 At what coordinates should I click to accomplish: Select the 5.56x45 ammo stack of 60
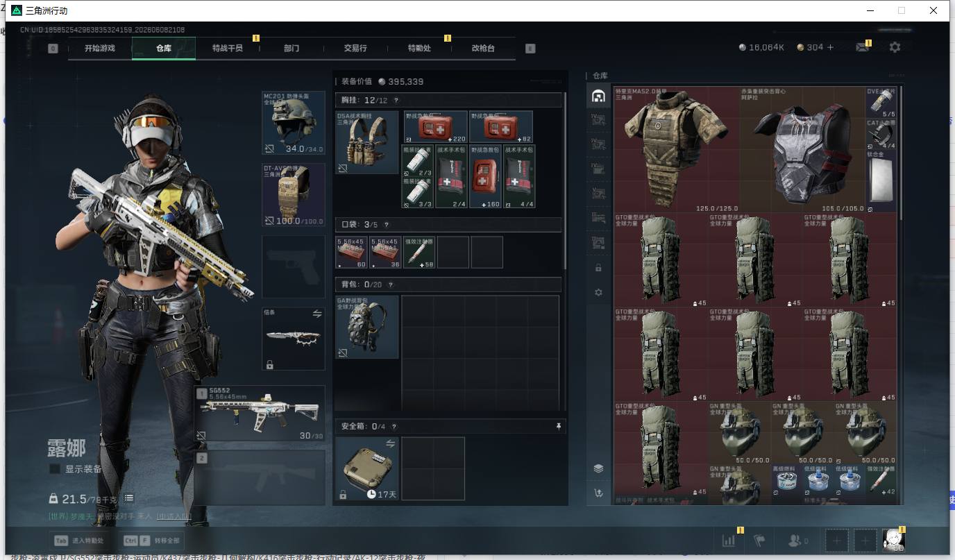pyautogui.click(x=352, y=252)
